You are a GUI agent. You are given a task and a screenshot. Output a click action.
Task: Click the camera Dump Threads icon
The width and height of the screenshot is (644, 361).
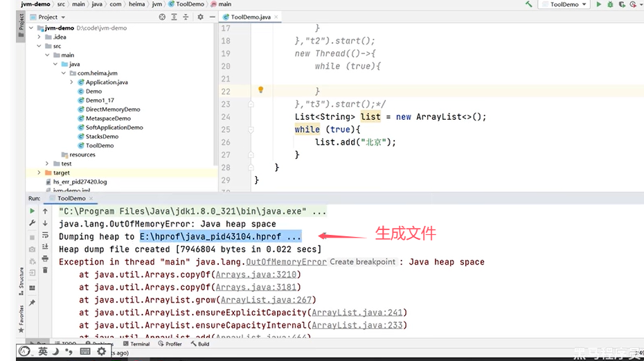pyautogui.click(x=32, y=249)
